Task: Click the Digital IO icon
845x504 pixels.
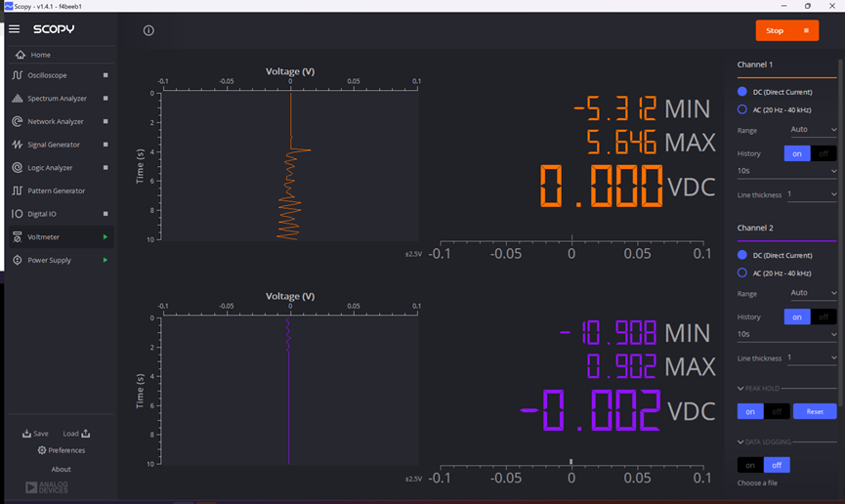Action: (18, 214)
